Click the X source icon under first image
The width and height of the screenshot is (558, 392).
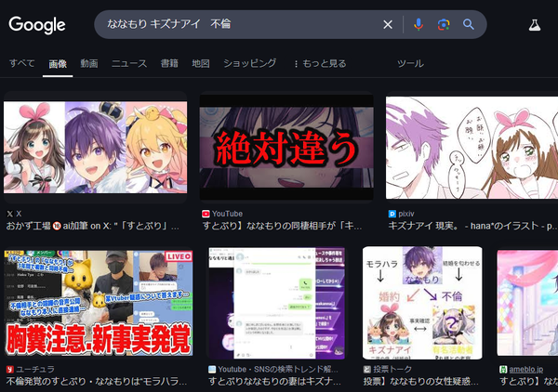coord(10,214)
